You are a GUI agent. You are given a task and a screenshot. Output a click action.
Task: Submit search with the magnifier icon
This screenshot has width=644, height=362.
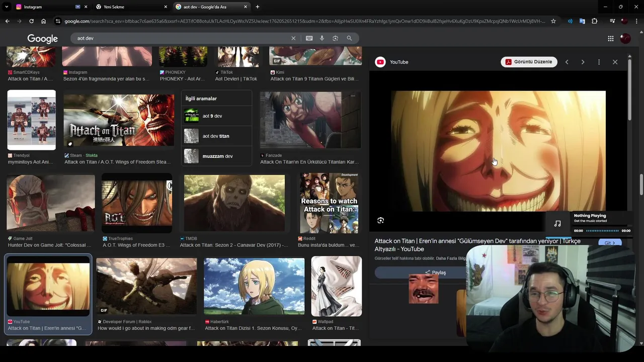coord(349,38)
